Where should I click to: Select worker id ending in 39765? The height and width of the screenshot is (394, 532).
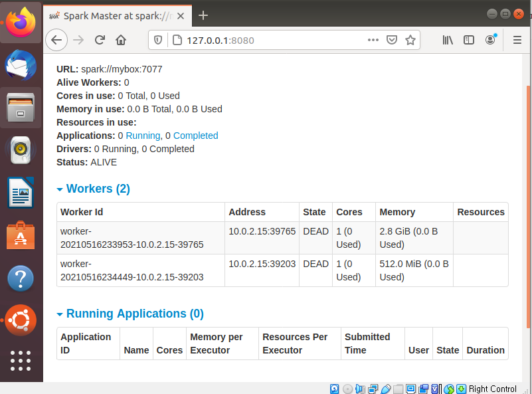[x=132, y=238]
